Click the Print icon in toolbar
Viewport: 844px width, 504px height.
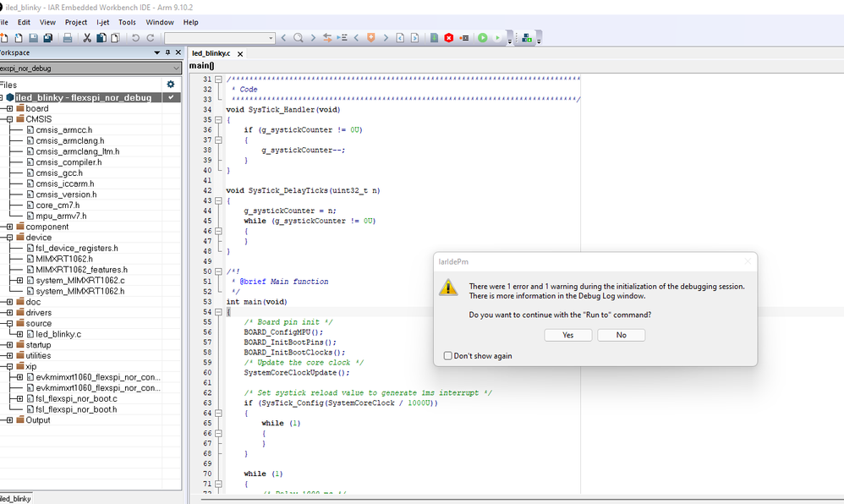click(68, 38)
